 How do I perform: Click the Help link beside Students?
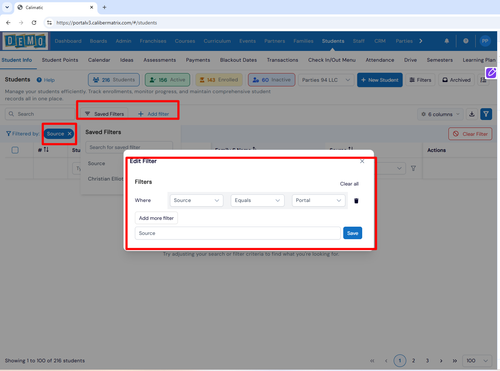[46, 80]
